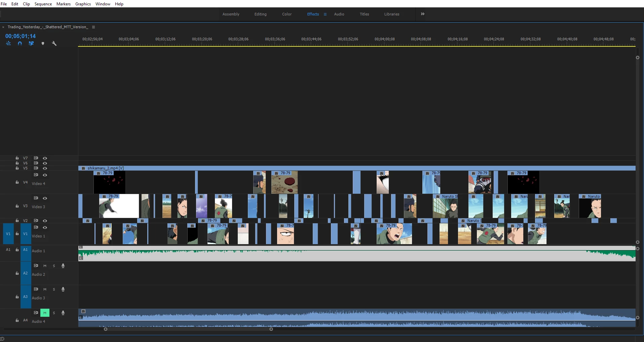The width and height of the screenshot is (644, 342).
Task: Enable voice-over record on Audio 2
Action: click(x=63, y=266)
